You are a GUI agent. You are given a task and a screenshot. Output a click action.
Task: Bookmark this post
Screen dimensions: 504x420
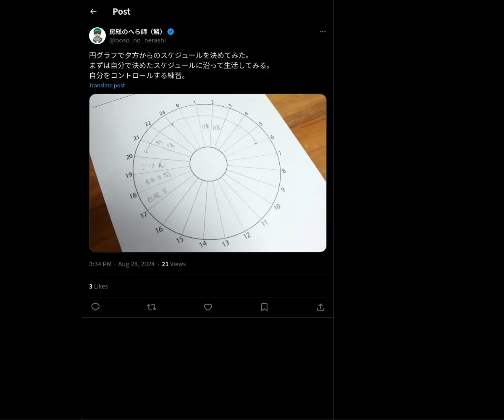pyautogui.click(x=264, y=307)
